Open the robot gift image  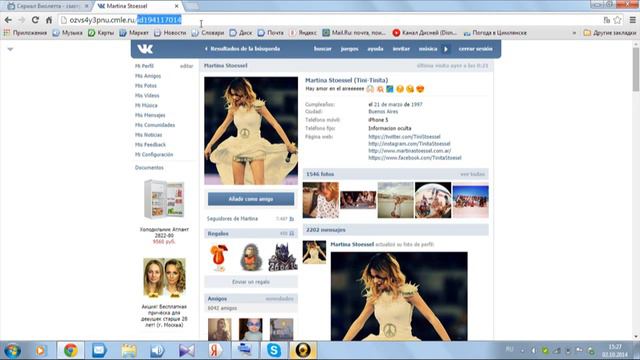pyautogui.click(x=282, y=258)
